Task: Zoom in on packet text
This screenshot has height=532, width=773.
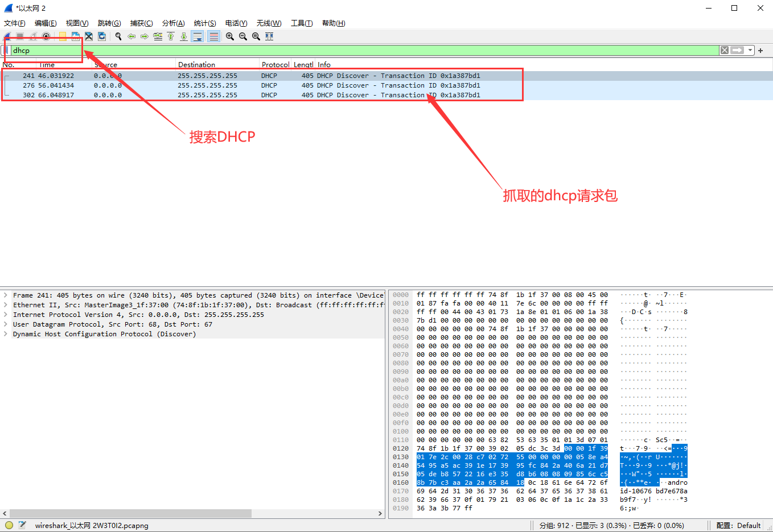Action: [x=230, y=36]
